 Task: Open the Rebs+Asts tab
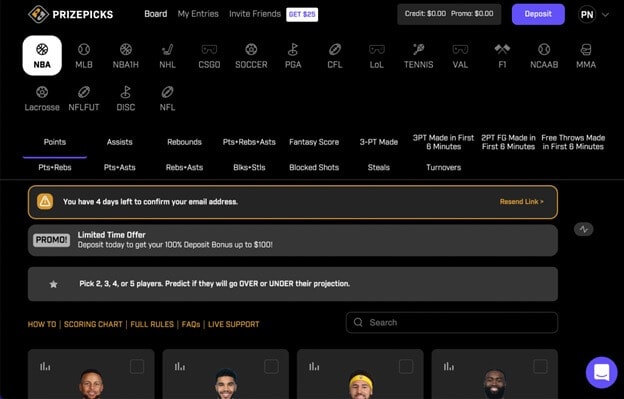(x=184, y=167)
